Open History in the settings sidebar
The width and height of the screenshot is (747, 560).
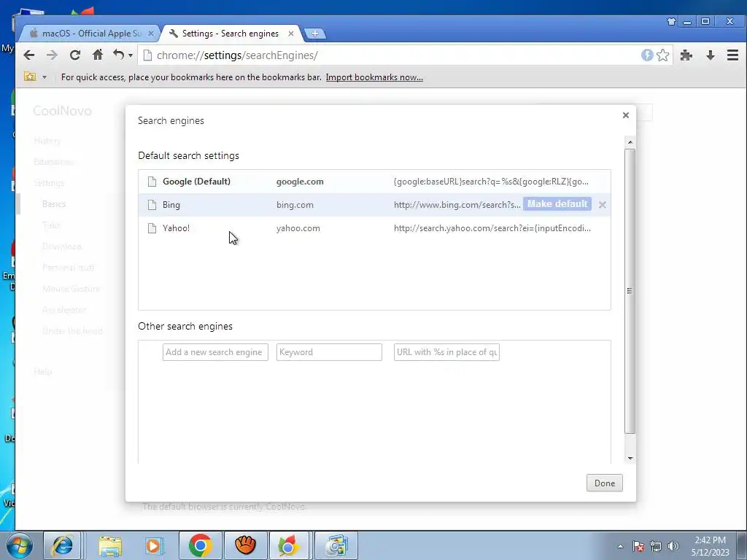click(x=47, y=141)
